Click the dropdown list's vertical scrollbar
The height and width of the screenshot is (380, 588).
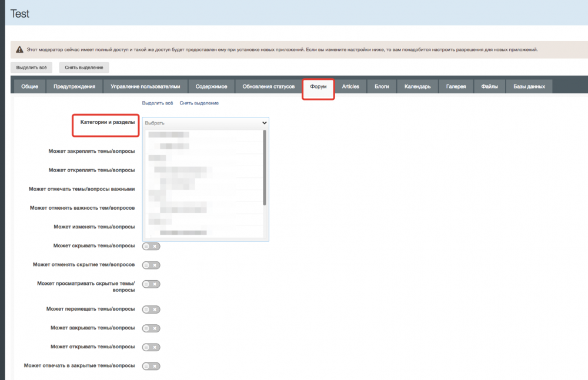265,167
